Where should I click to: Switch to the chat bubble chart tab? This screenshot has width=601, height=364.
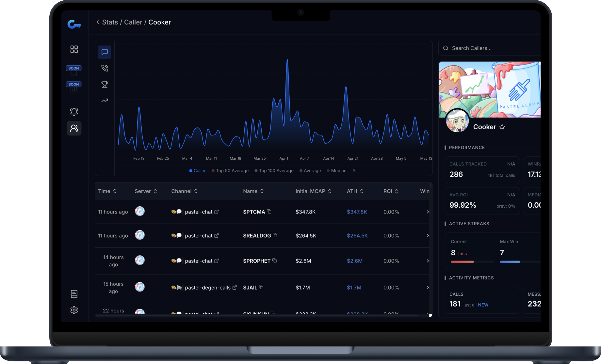105,52
